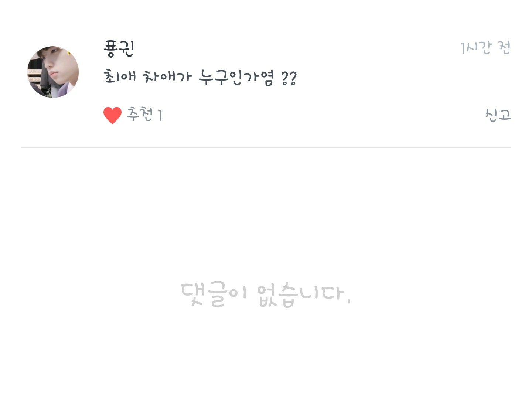The height and width of the screenshot is (399, 532).
Task: Open 퐁귄's circular profile picture
Action: tap(53, 72)
